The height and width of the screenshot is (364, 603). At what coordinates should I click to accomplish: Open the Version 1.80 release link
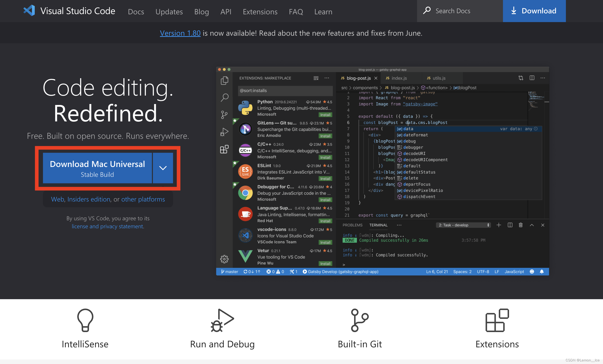pyautogui.click(x=180, y=33)
